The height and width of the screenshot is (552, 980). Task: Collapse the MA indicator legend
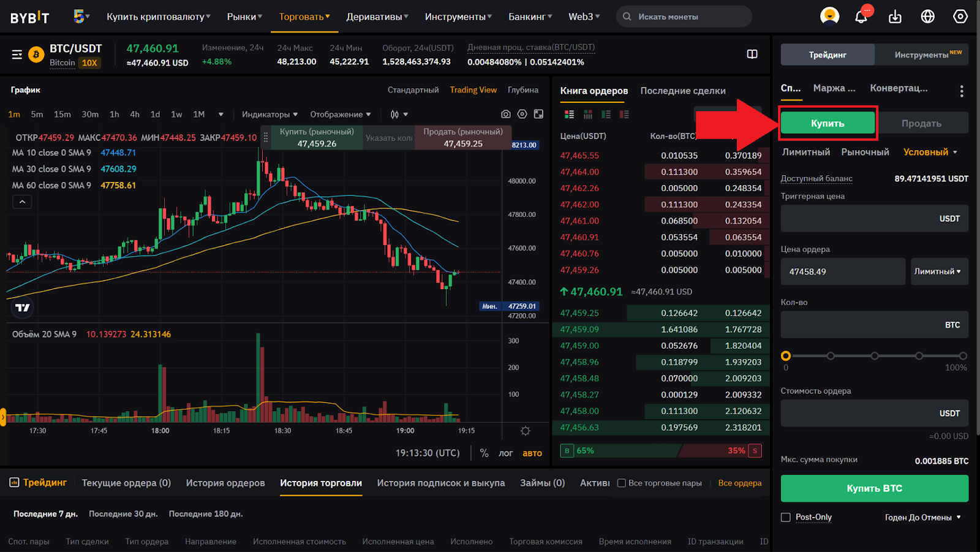22,202
